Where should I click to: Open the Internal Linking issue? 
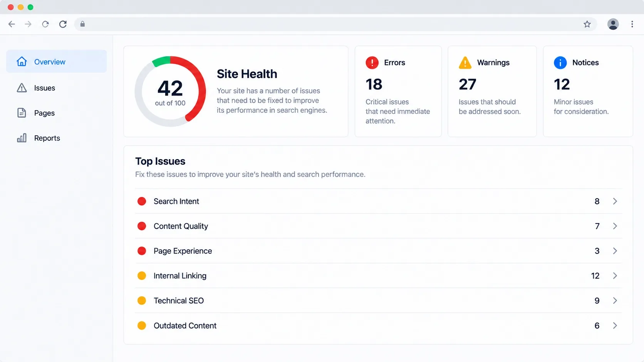[x=378, y=275]
